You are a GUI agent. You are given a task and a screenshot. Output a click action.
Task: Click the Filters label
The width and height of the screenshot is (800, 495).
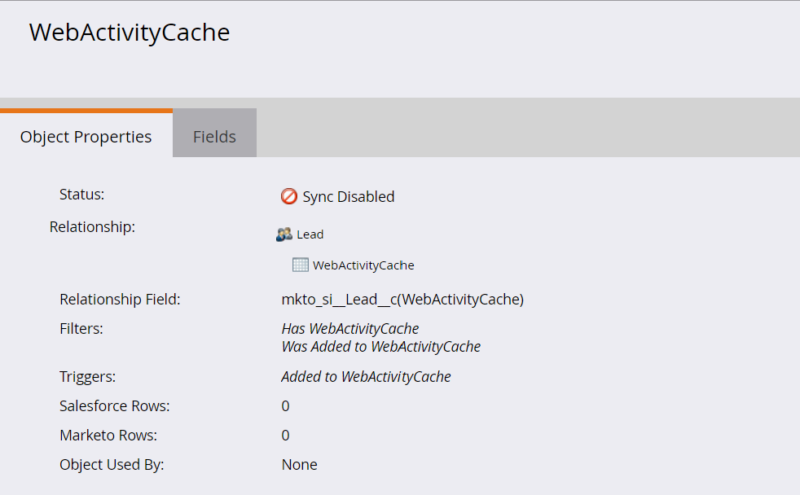tap(81, 328)
